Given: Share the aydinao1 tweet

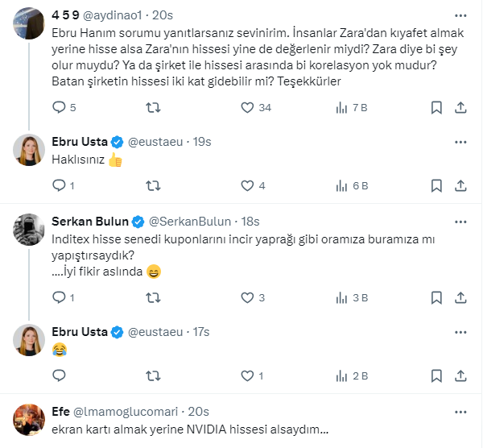Looking at the screenshot, I should click(461, 107).
